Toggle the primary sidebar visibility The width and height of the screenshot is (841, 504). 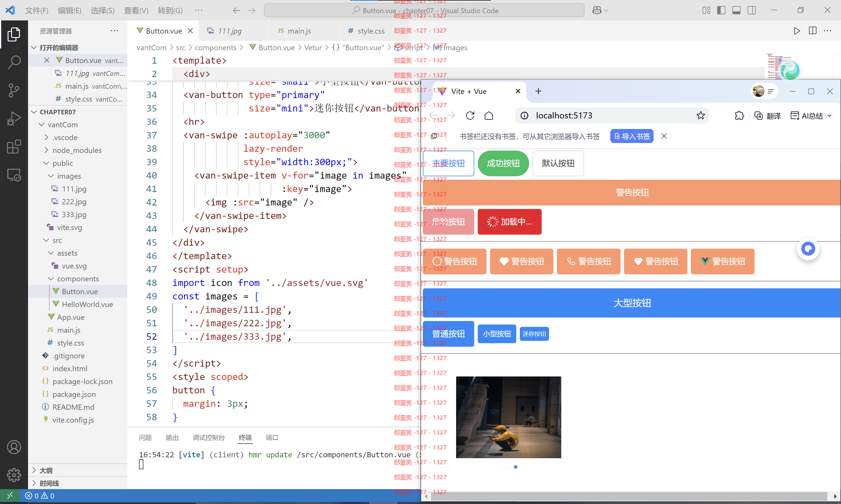721,11
